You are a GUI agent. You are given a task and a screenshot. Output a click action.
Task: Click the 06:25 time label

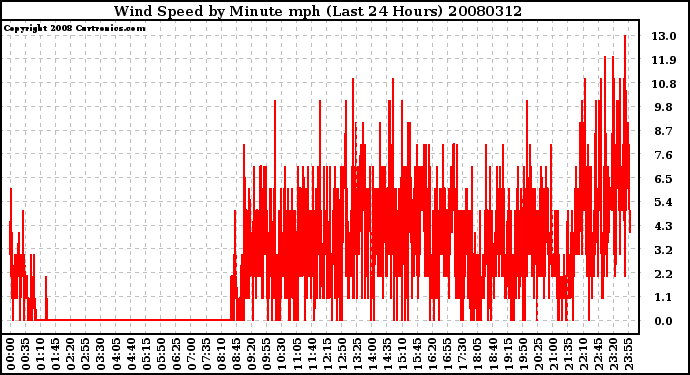pos(176,354)
